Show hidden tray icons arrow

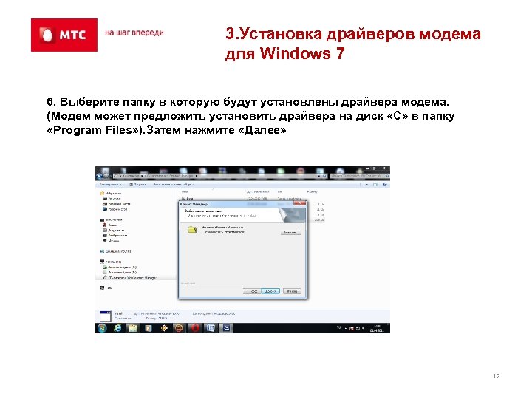point(345,328)
